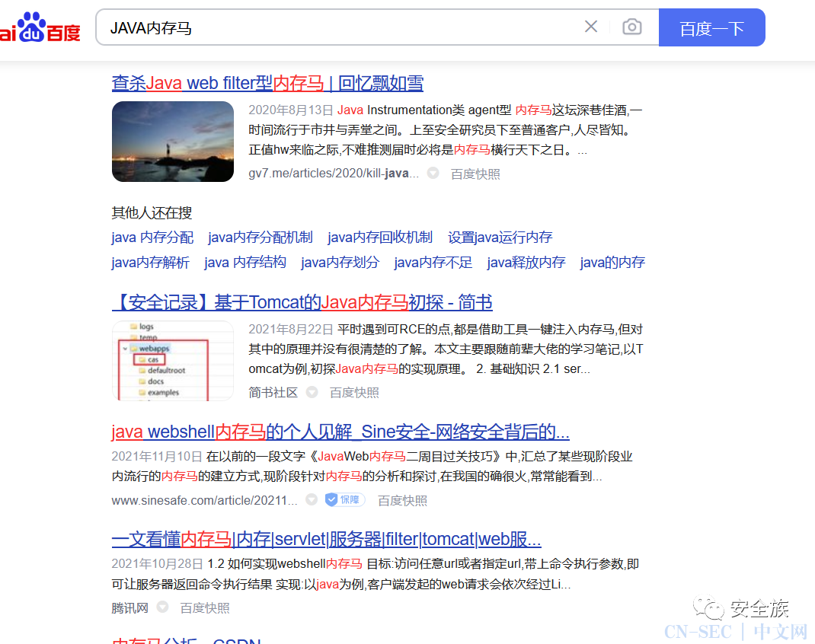Open result 一文看懂内存马

pos(327,539)
